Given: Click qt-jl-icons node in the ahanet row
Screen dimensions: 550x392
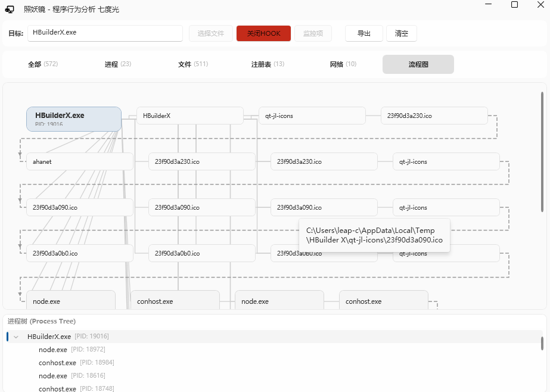Looking at the screenshot, I should pyautogui.click(x=446, y=161).
